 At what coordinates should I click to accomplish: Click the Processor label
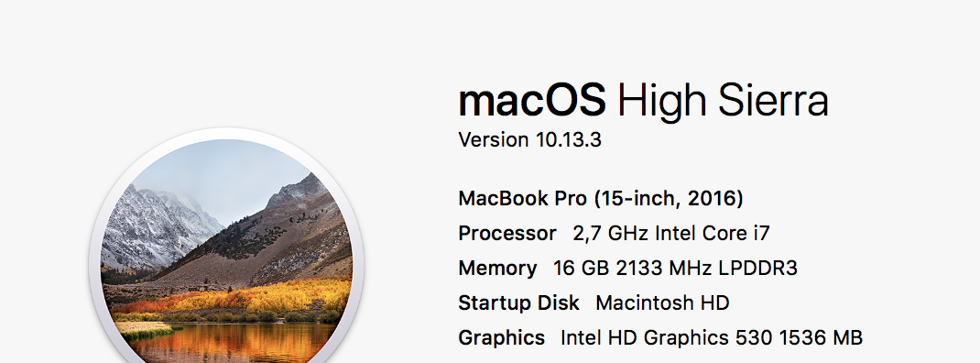506,234
